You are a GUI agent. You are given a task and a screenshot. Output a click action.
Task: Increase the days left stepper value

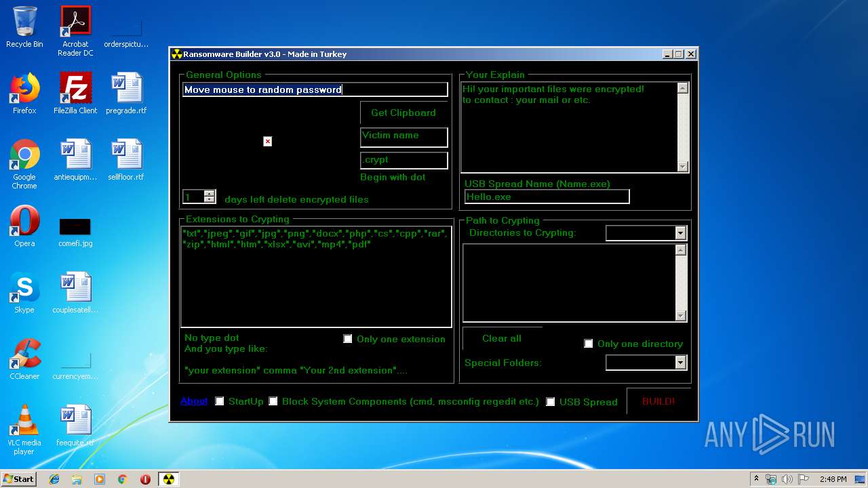(x=210, y=194)
